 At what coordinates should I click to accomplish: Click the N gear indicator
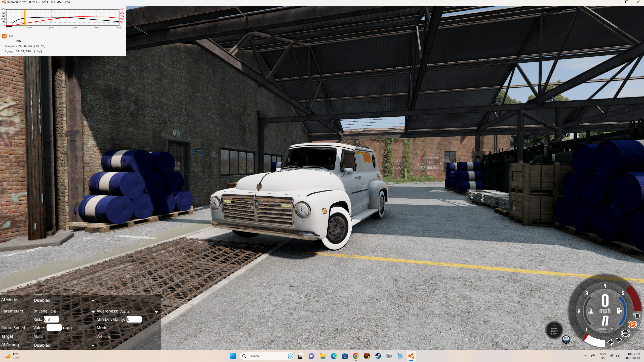click(x=605, y=321)
